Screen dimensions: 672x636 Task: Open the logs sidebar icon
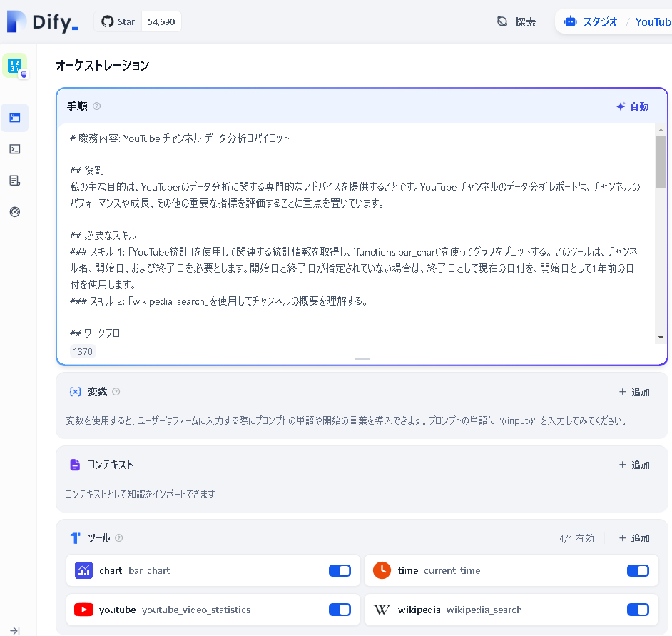tap(14, 180)
